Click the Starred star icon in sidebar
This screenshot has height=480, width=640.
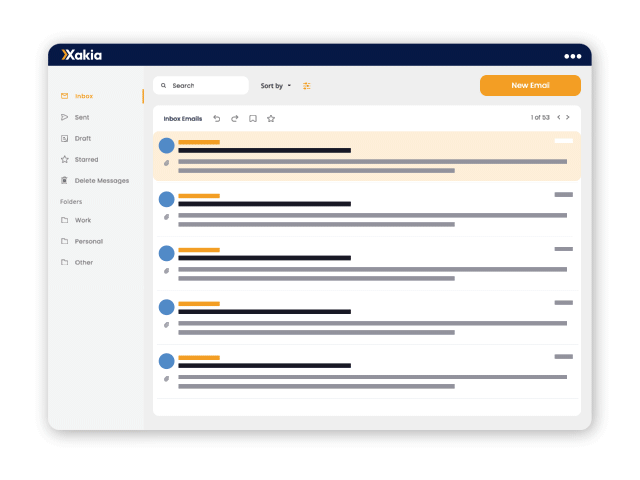tap(64, 159)
